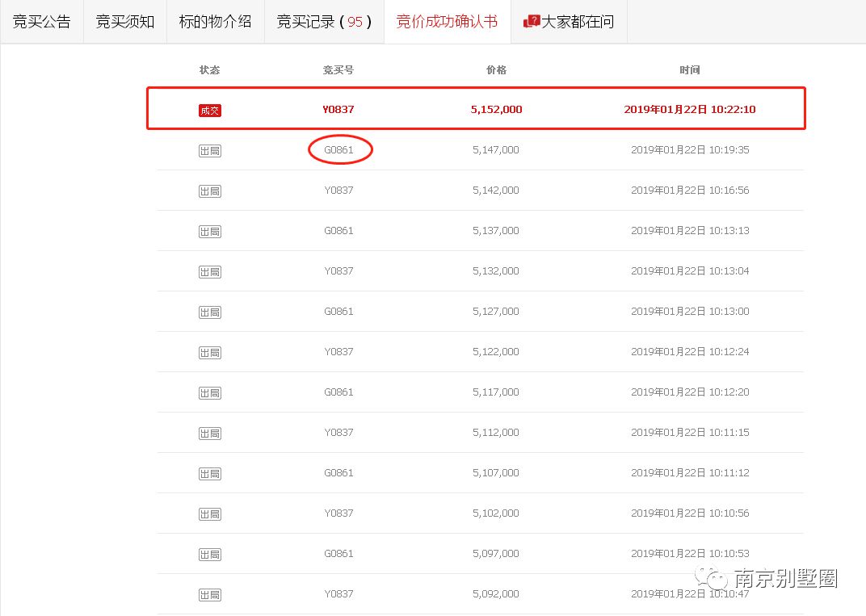Click the red question-bubble icon beside 大家都在问
Screen dimensions: 866x616
click(x=532, y=22)
